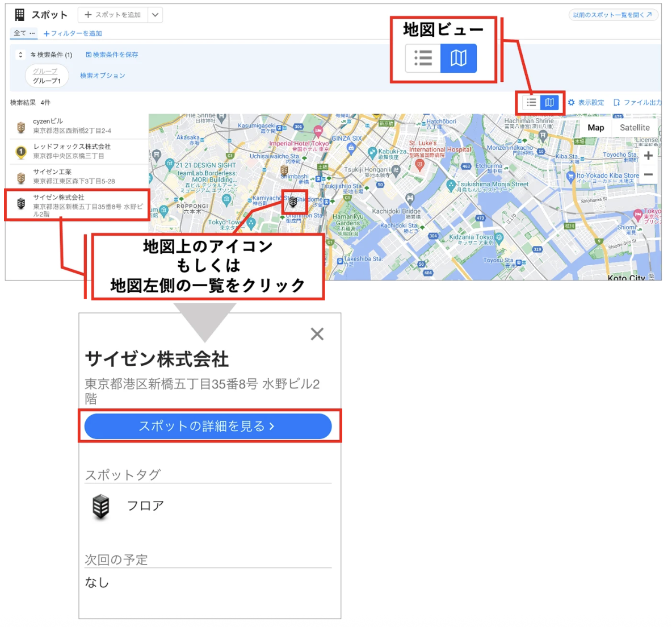
Task: Click the フロア spot tag icon in popup
Action: 101,506
